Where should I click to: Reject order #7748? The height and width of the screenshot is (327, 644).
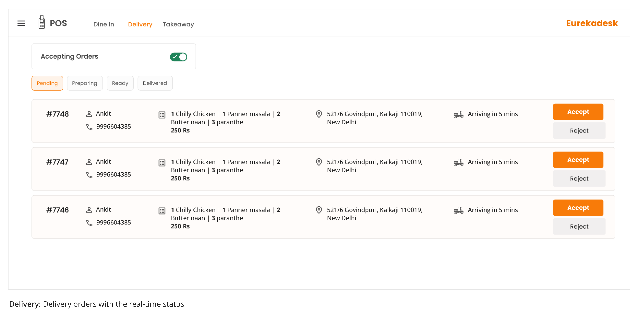coord(579,130)
